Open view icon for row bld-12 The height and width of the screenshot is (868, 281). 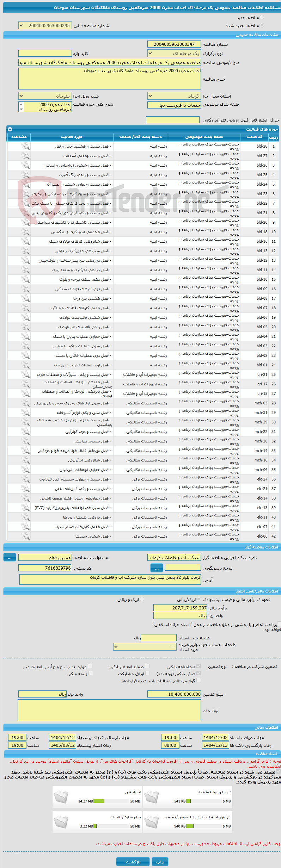[25, 260]
